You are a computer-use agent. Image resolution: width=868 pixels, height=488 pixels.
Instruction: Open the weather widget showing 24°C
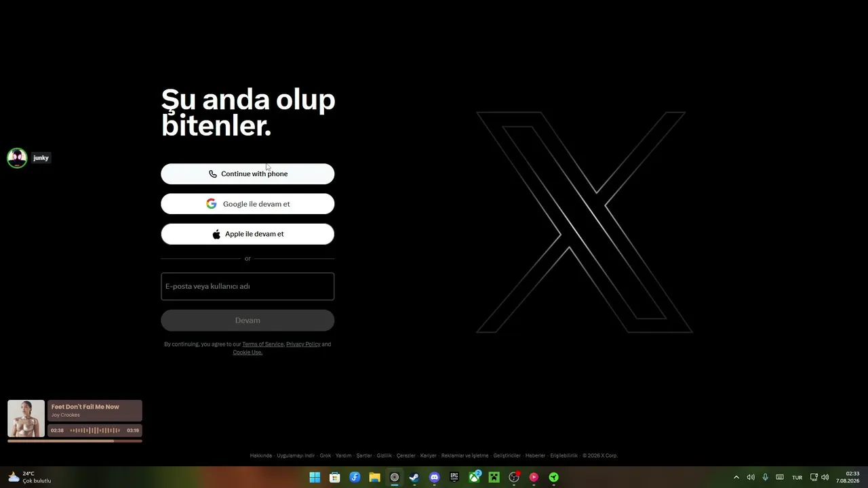point(29,477)
